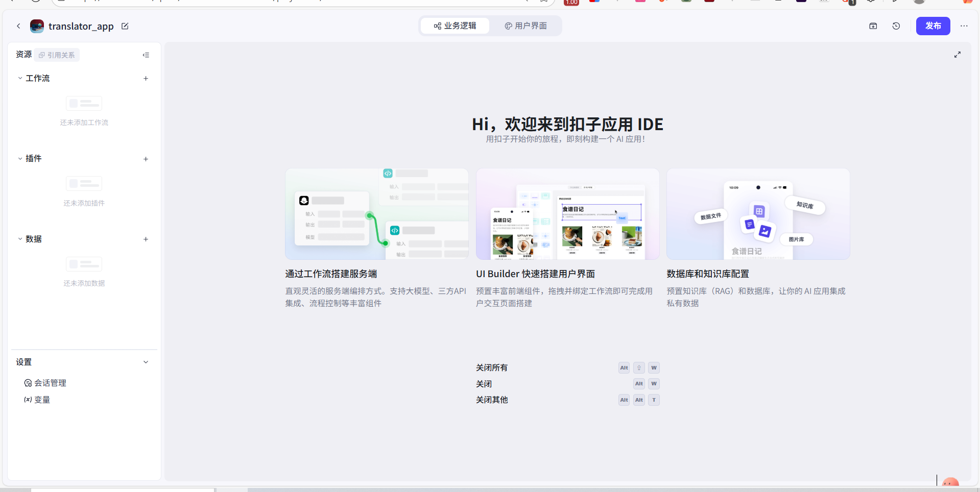980x492 pixels.
Task: Open the version history clock icon
Action: tap(896, 26)
